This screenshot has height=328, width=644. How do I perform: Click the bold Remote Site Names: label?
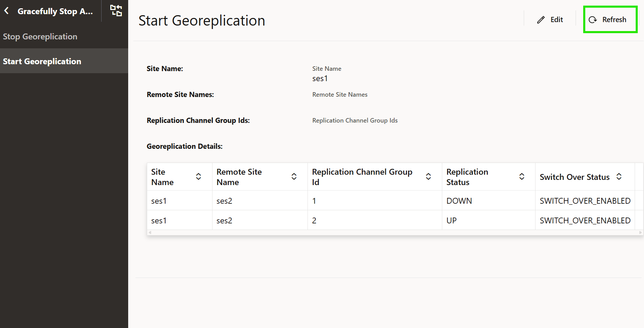[x=180, y=95]
